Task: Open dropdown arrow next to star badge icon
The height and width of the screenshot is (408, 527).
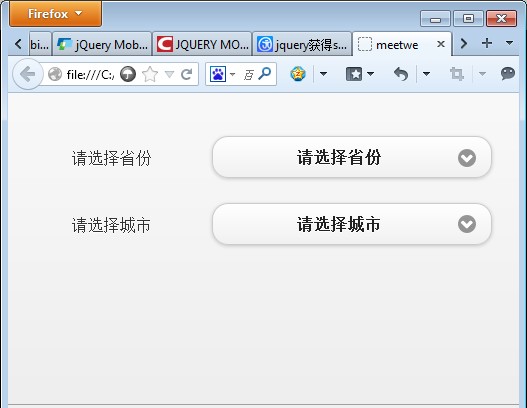Action: point(323,74)
